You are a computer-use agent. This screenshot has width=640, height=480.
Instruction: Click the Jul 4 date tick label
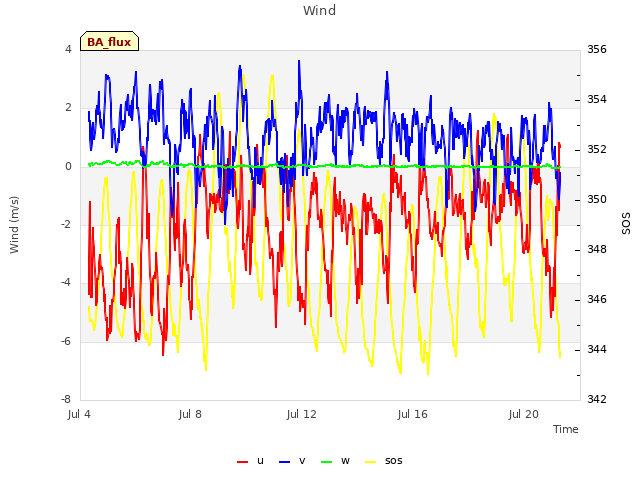(x=79, y=414)
